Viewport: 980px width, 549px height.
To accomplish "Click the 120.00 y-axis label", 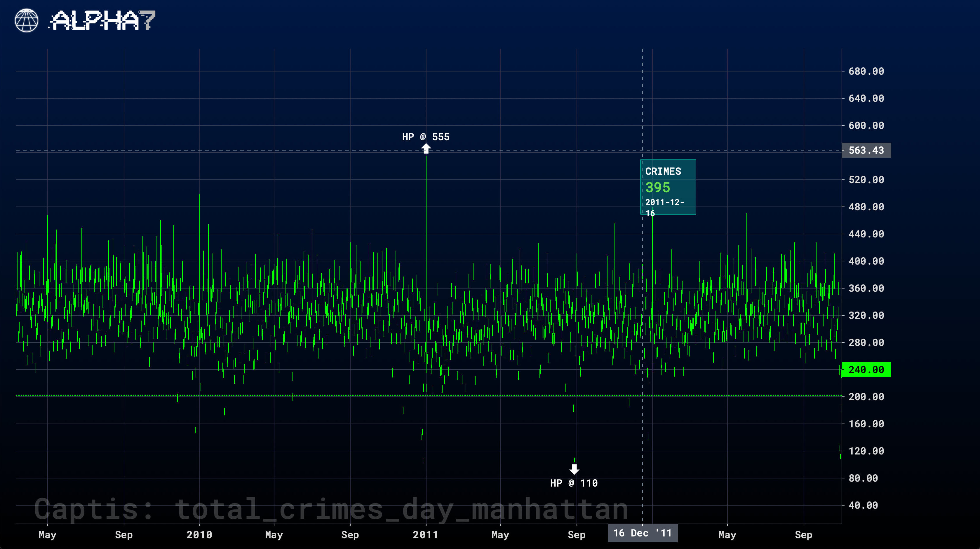I will click(866, 451).
